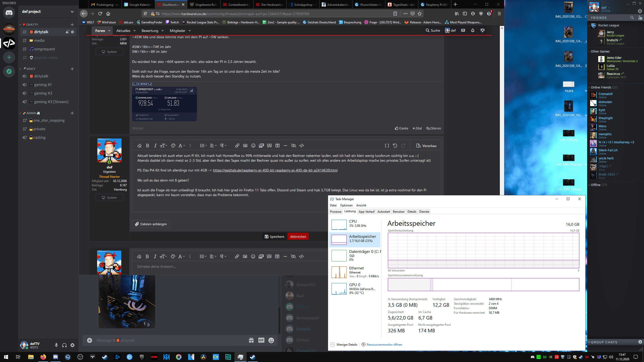Open Discord gift Nitro icon
The height and width of the screenshot is (362, 644).
[251, 340]
